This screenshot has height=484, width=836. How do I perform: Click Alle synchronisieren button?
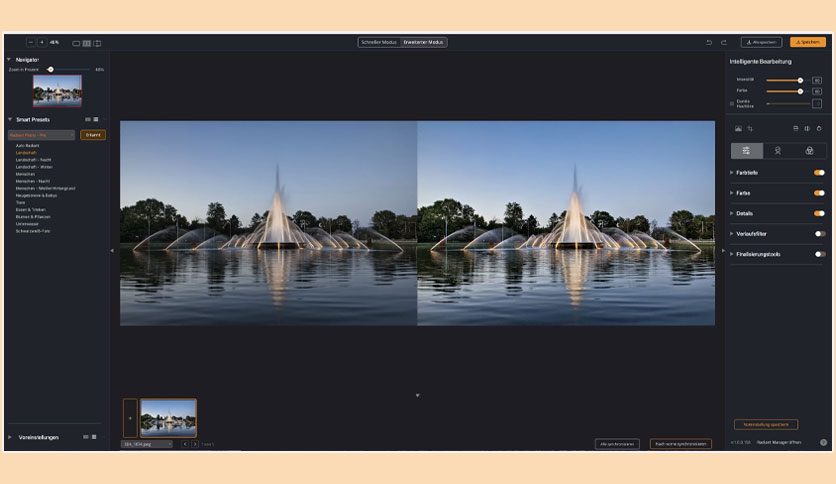pos(617,444)
